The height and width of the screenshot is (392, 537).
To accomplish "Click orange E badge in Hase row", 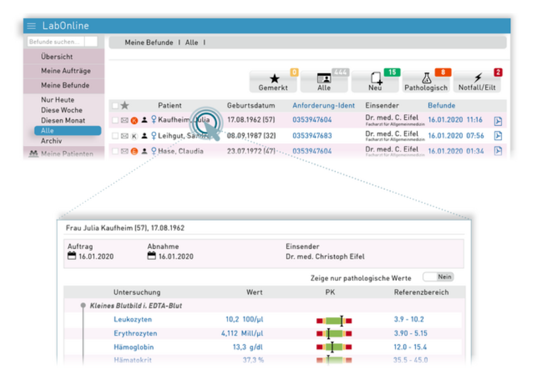I will click(134, 151).
